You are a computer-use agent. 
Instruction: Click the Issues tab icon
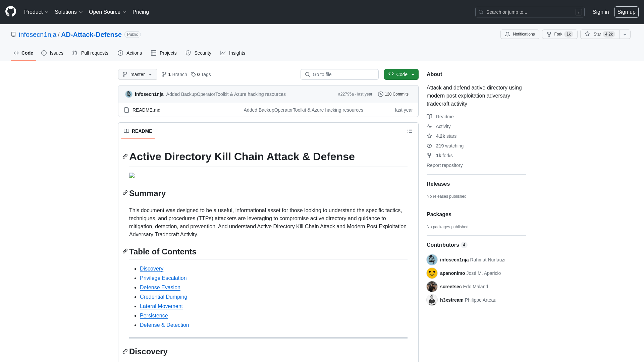click(x=44, y=53)
